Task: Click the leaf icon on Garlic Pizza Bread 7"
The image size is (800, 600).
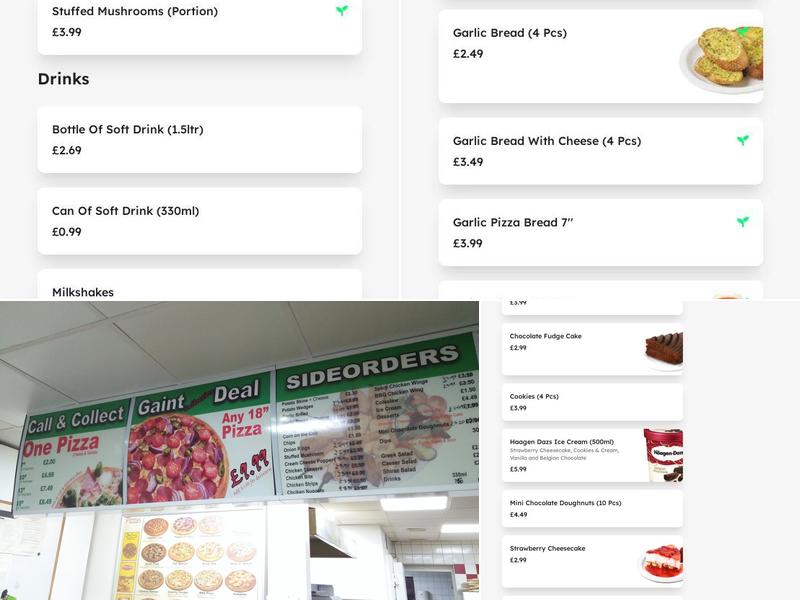Action: (743, 221)
